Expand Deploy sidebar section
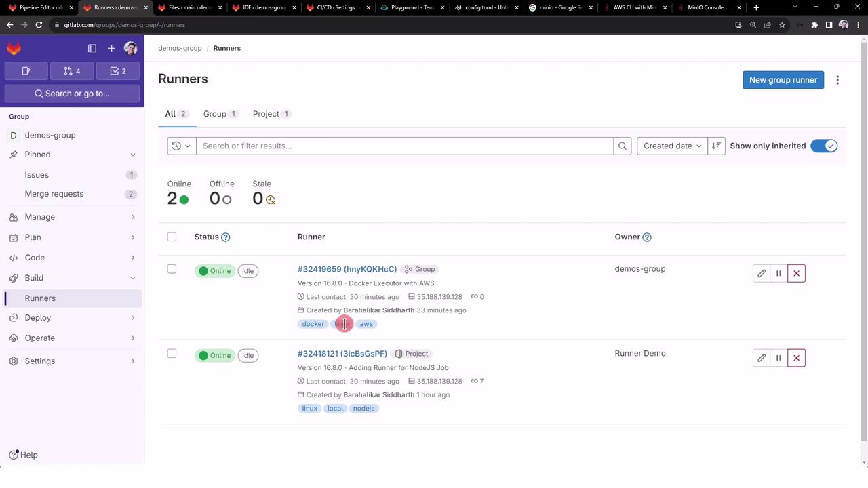868x488 pixels. [x=72, y=318]
